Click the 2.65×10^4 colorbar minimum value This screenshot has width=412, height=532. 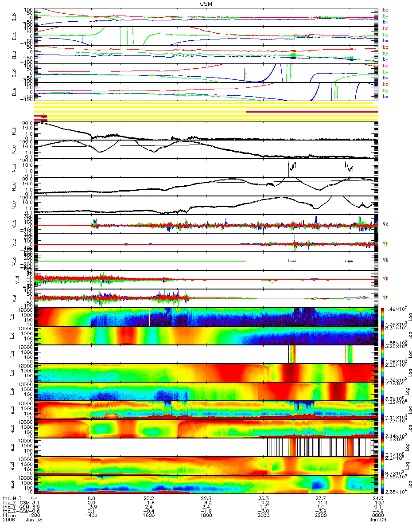pyautogui.click(x=397, y=492)
